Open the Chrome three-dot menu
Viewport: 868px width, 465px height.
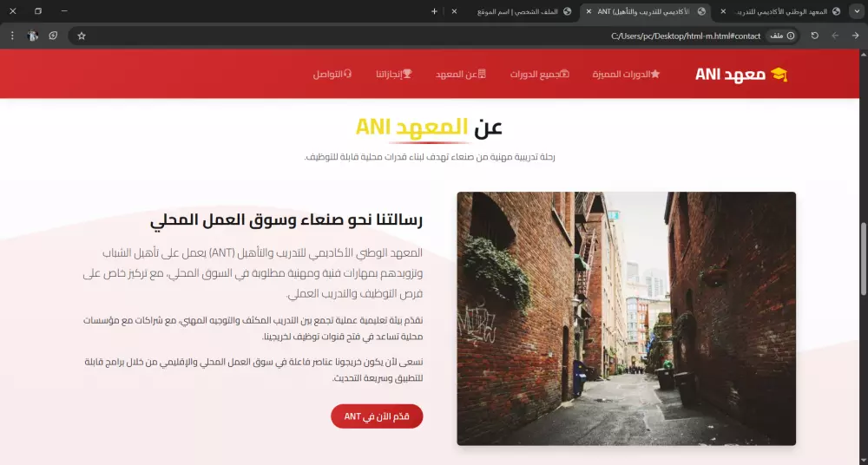[x=12, y=36]
